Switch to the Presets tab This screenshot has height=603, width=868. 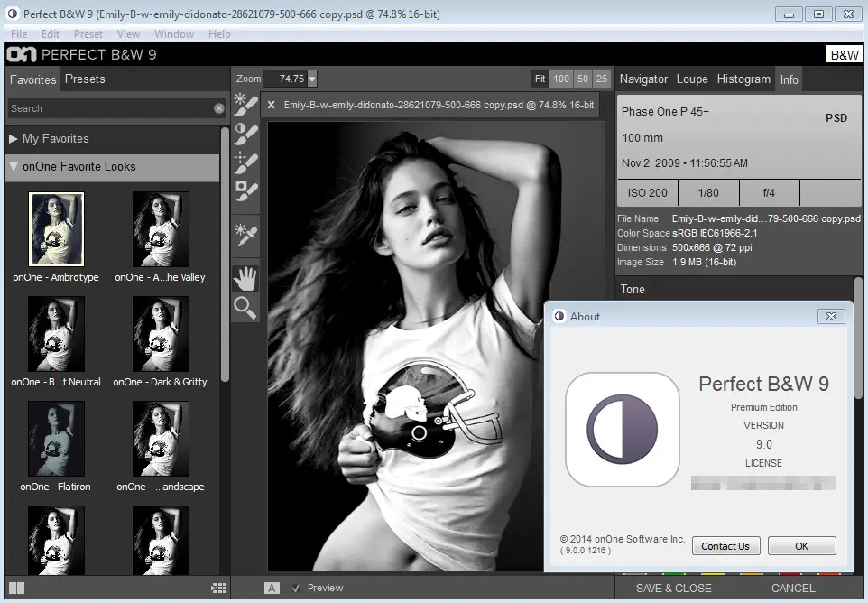coord(85,79)
